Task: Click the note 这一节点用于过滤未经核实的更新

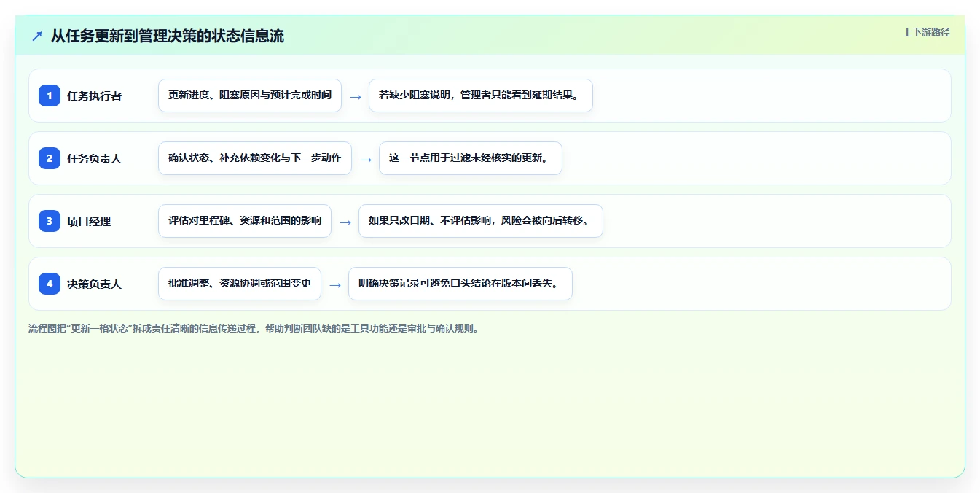Action: 471,158
